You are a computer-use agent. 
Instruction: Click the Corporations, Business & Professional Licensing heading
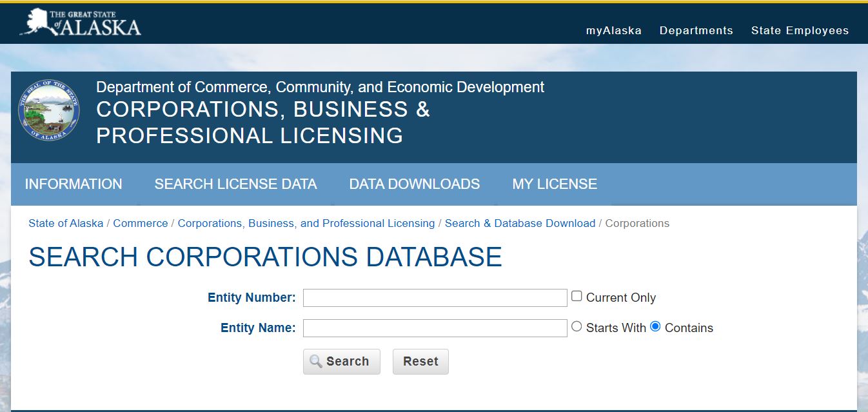click(263, 123)
